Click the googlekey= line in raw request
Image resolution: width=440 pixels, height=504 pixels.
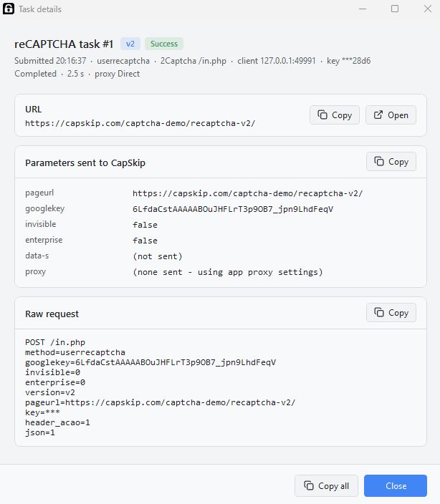150,362
